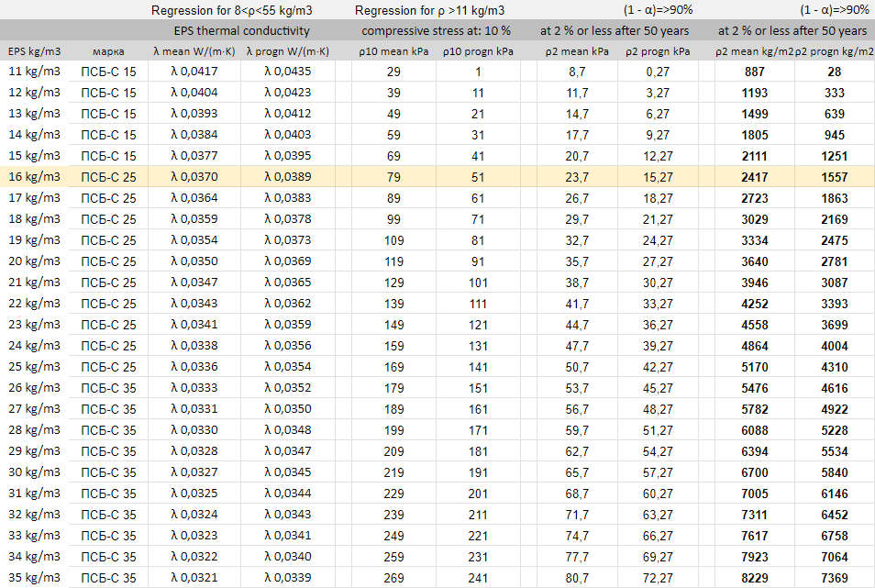Select the '16 kg/m3' highlighted row cell
This screenshot has width=875, height=588.
[x=34, y=177]
